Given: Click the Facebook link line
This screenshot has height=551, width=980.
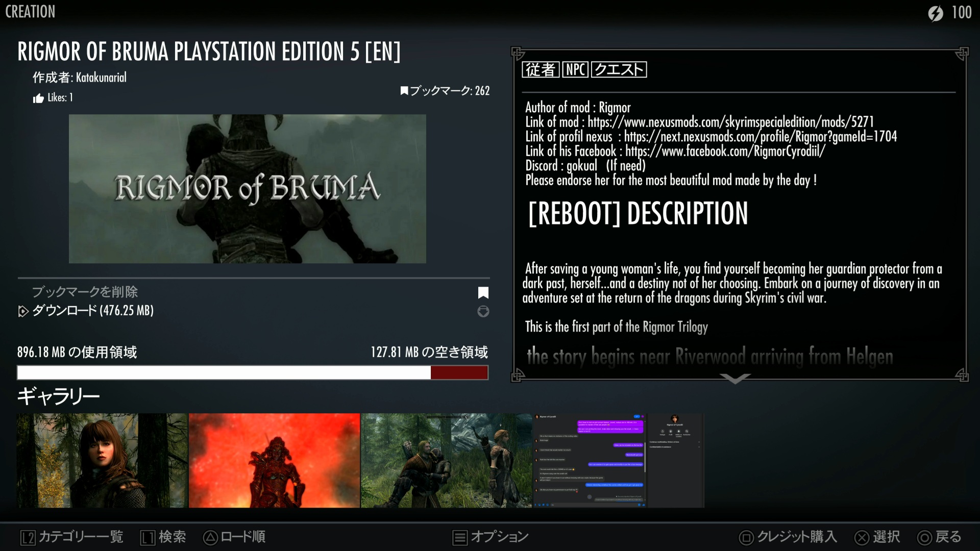Looking at the screenshot, I should click(675, 151).
